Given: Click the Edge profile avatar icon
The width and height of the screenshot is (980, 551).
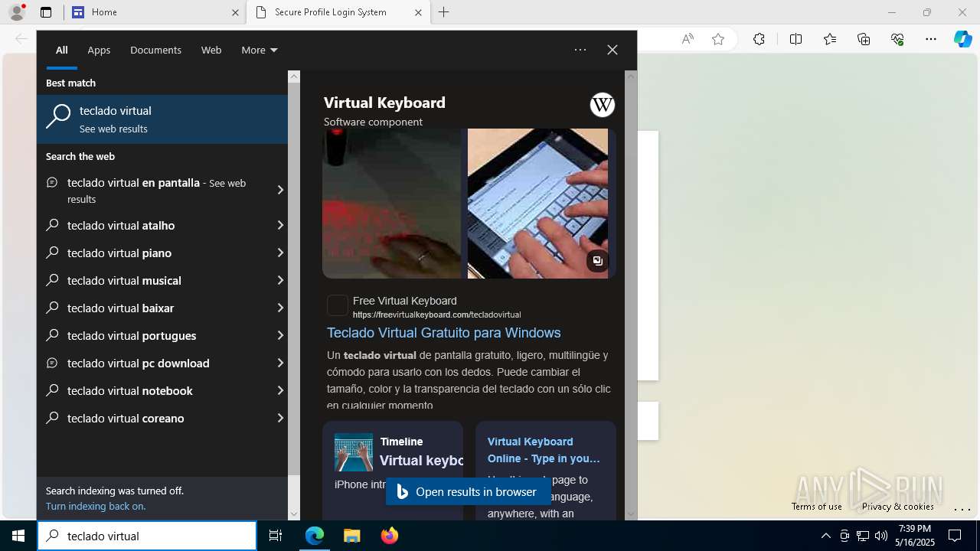Looking at the screenshot, I should click(17, 12).
